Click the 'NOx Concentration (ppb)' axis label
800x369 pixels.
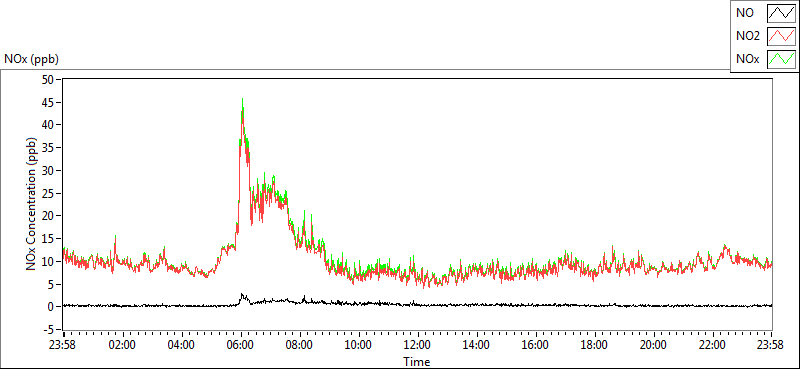coord(32,203)
